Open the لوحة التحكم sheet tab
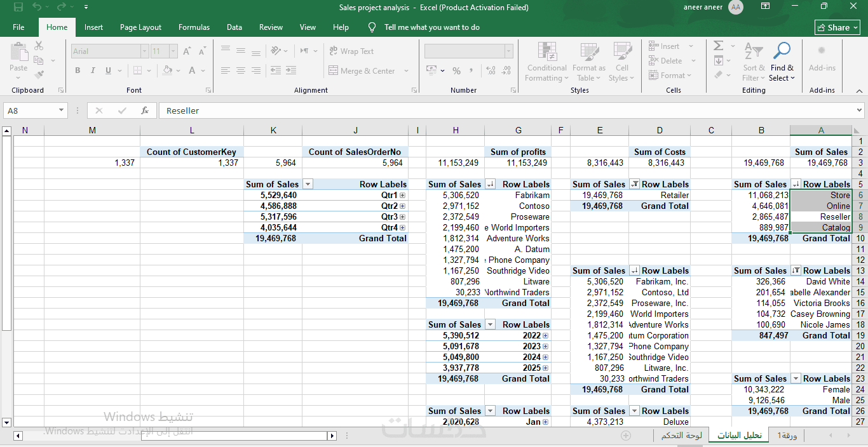Image resolution: width=868 pixels, height=447 pixels. click(681, 436)
